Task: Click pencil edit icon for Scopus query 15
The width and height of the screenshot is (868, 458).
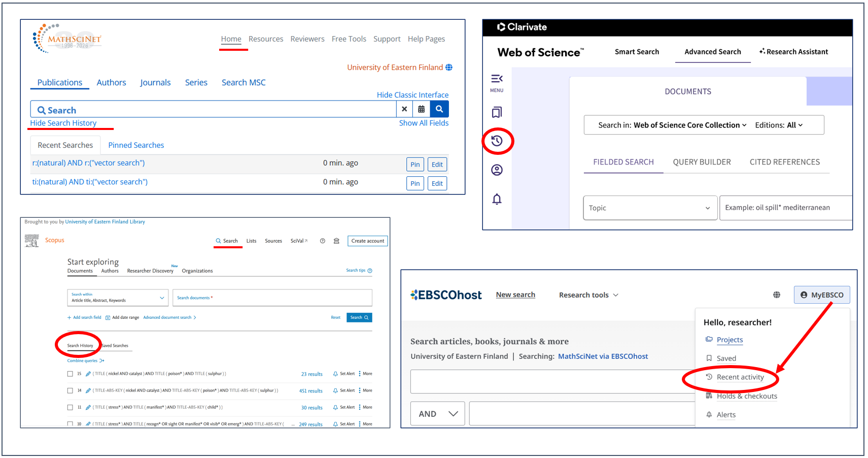Action: coord(88,374)
